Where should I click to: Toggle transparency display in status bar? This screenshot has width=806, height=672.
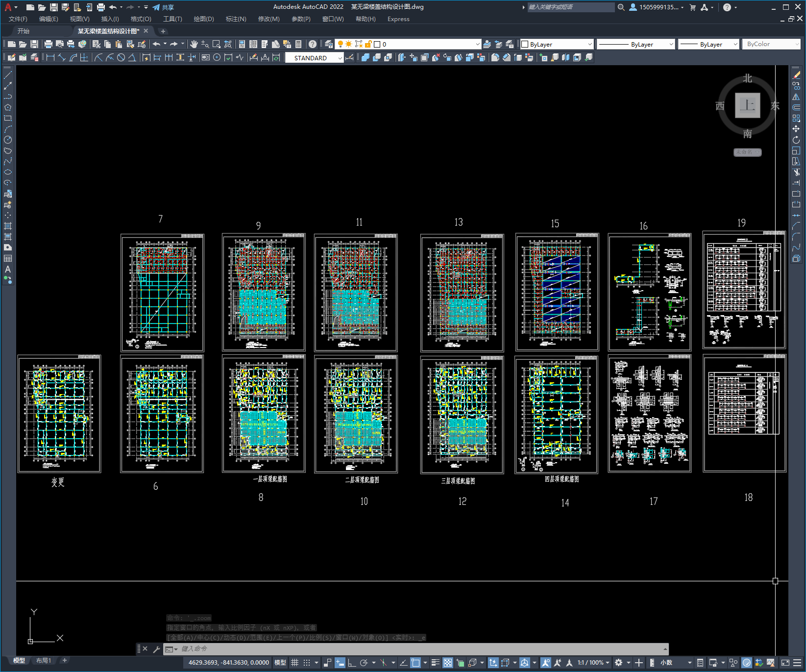coord(448,663)
